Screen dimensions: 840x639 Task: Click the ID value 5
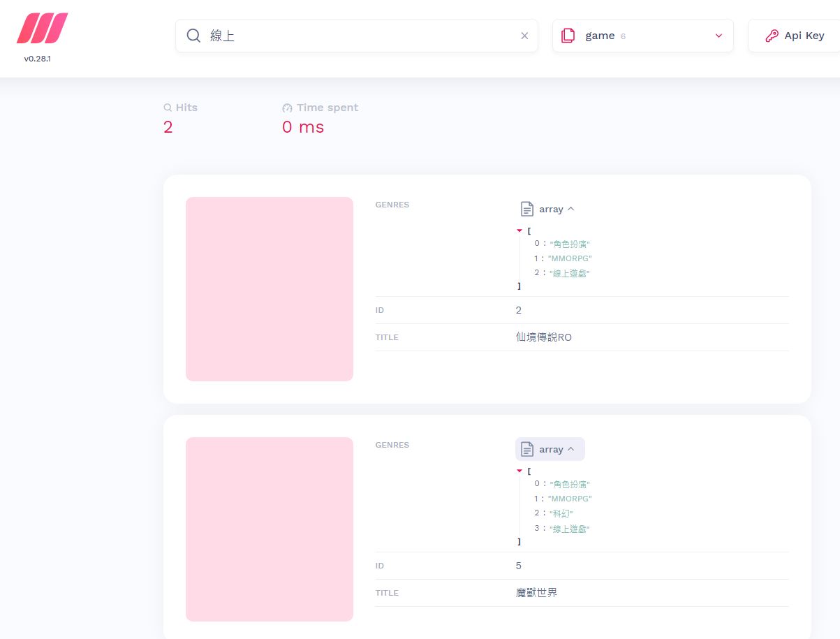pyautogui.click(x=519, y=566)
